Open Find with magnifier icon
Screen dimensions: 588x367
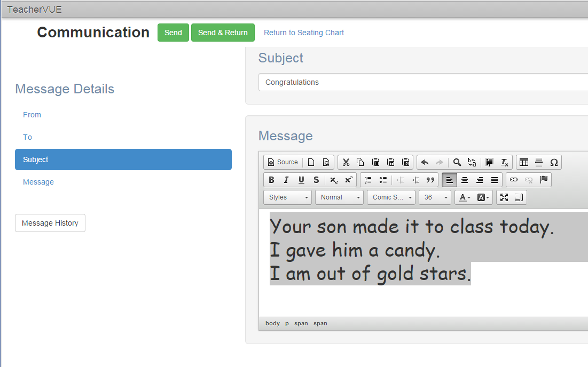(x=457, y=162)
